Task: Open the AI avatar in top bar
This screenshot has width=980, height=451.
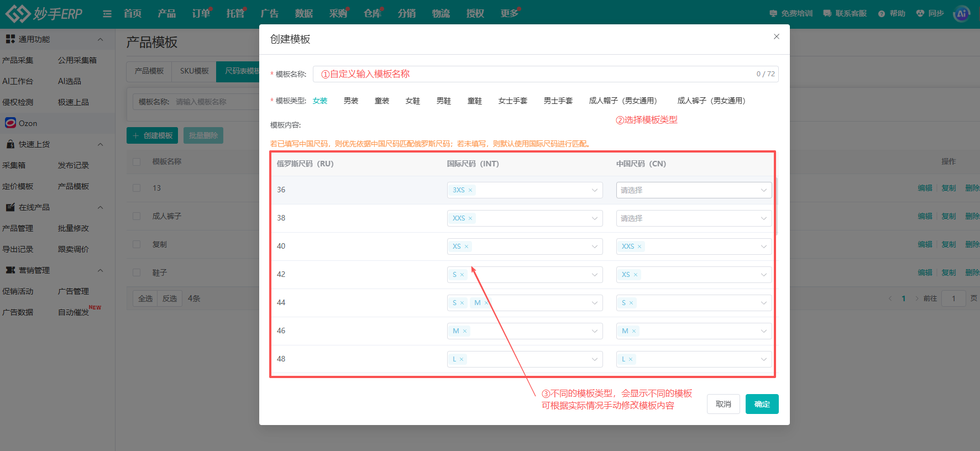Action: click(962, 14)
